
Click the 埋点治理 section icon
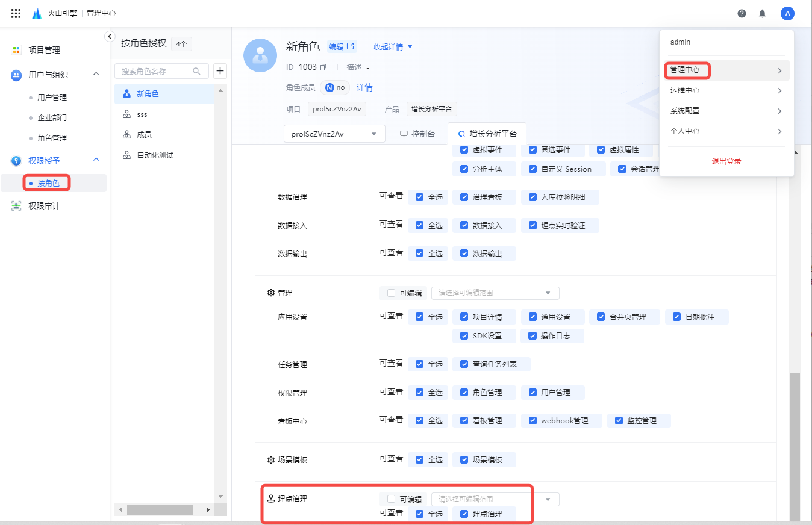coord(270,499)
